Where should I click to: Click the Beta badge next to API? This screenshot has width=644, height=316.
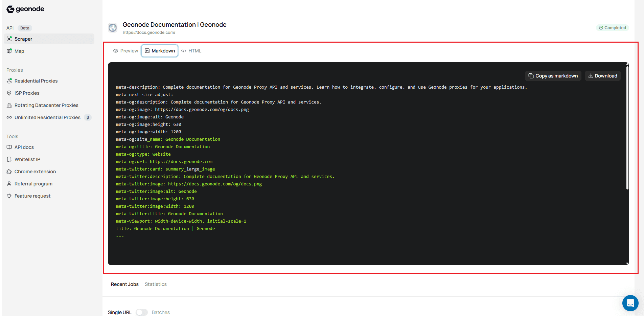pyautogui.click(x=25, y=28)
